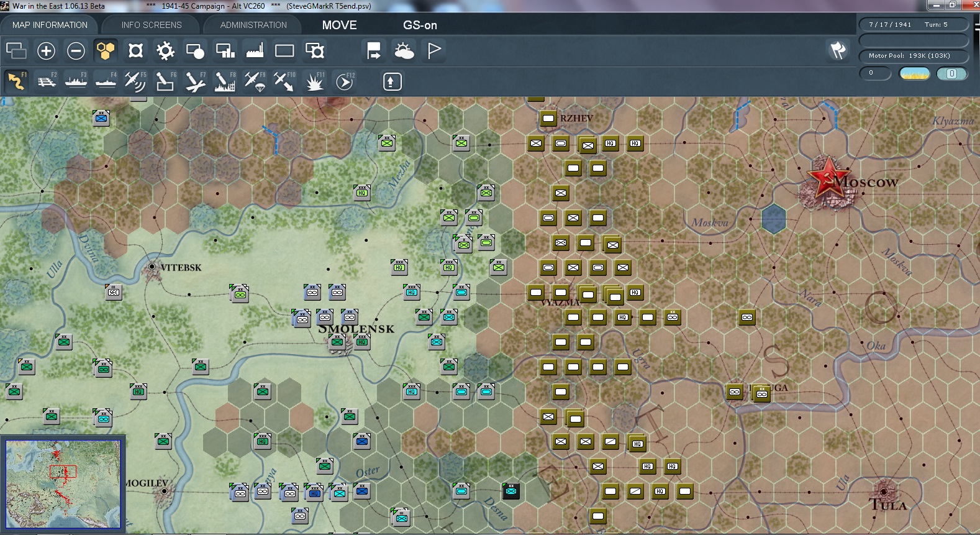Zoom out with the minus circle icon

pyautogui.click(x=76, y=50)
